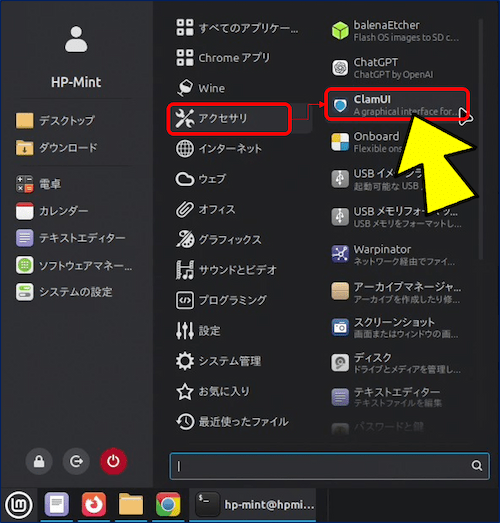Click the user avatar icon
Viewport: 500px width, 523px height.
[76, 39]
